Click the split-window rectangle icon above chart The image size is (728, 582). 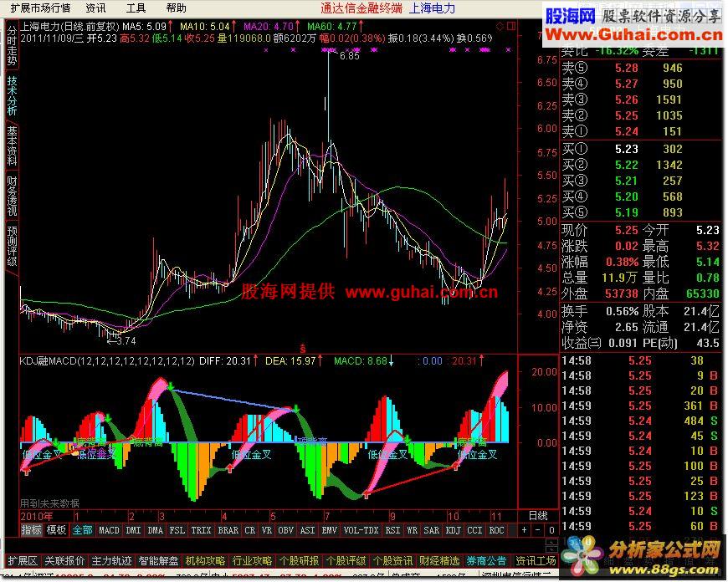pos(511,26)
